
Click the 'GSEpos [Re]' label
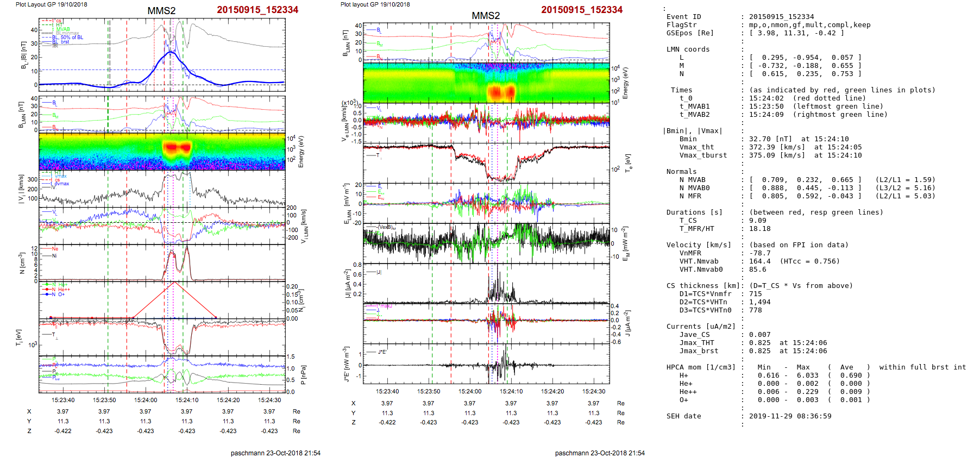(690, 33)
